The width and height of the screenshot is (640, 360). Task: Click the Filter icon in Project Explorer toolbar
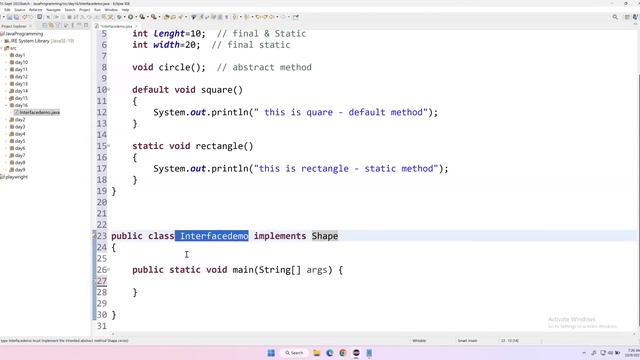pyautogui.click(x=58, y=26)
